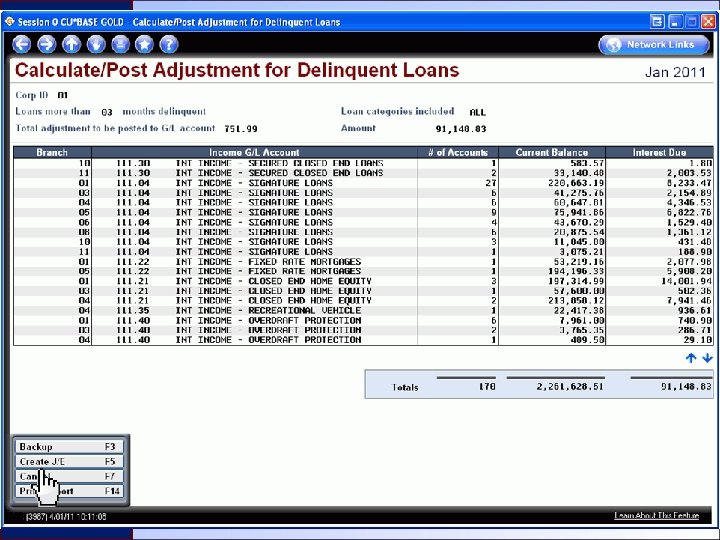
Task: Open help with the question mark icon
Action: click(x=169, y=45)
